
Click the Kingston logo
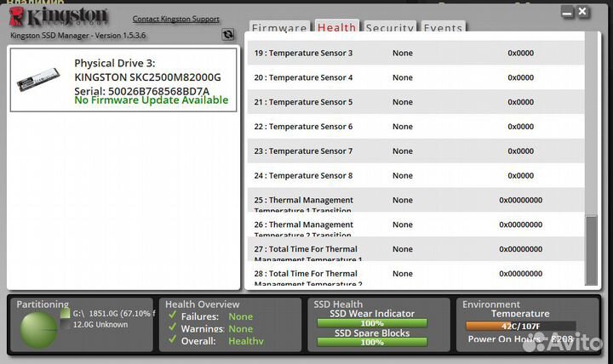click(x=58, y=16)
